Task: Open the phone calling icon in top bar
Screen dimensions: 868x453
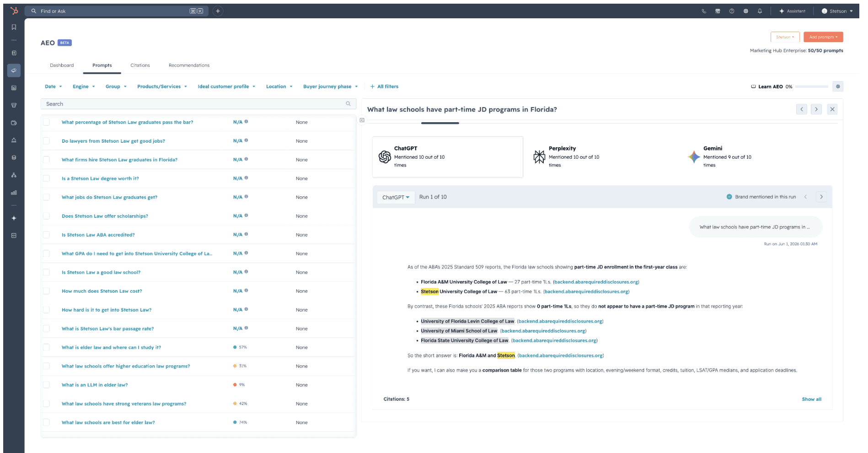Action: click(x=704, y=11)
